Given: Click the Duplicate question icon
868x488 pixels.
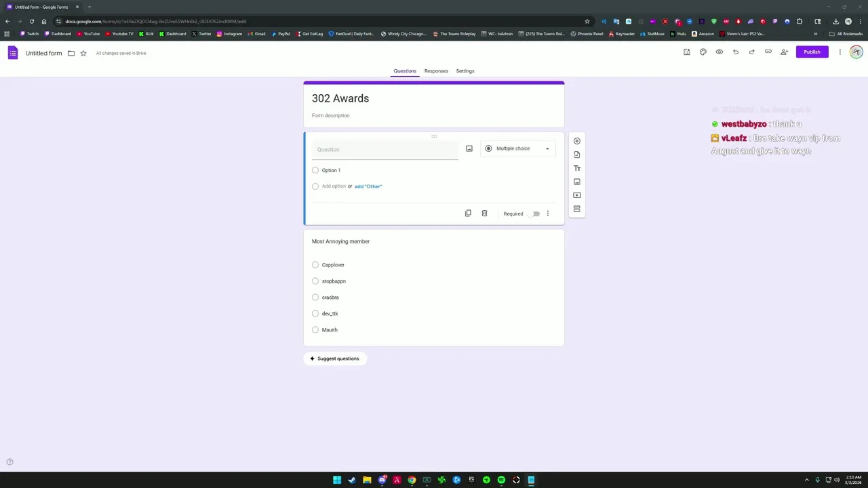Looking at the screenshot, I should click(468, 213).
